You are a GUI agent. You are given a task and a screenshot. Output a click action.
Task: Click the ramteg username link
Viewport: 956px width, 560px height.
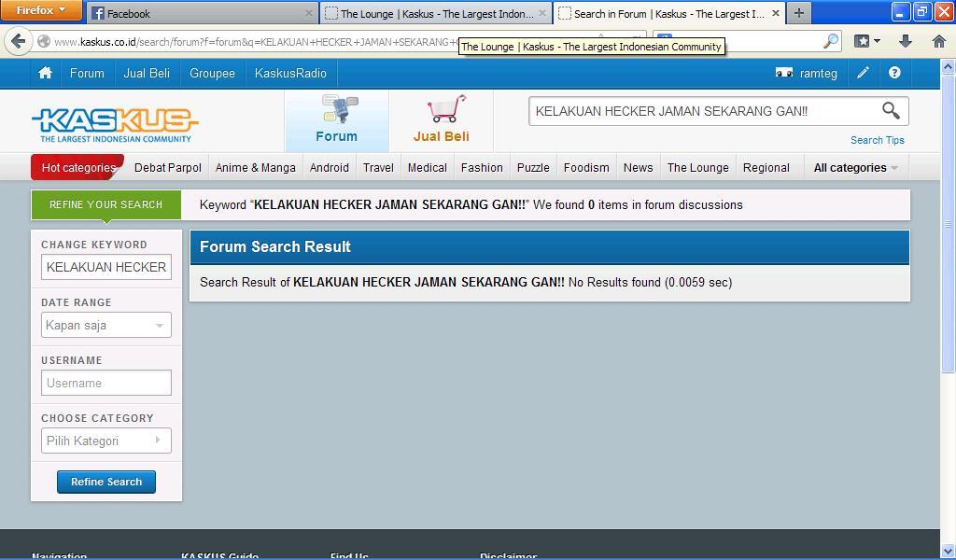tap(818, 73)
